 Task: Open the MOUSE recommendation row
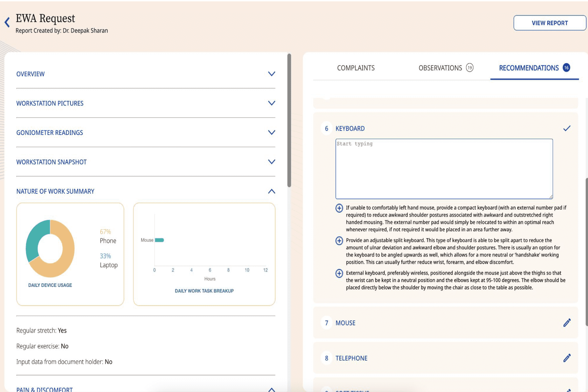[x=445, y=323]
